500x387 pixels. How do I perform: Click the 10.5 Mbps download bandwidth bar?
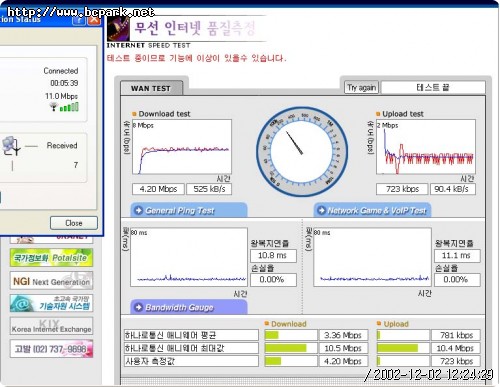click(291, 348)
